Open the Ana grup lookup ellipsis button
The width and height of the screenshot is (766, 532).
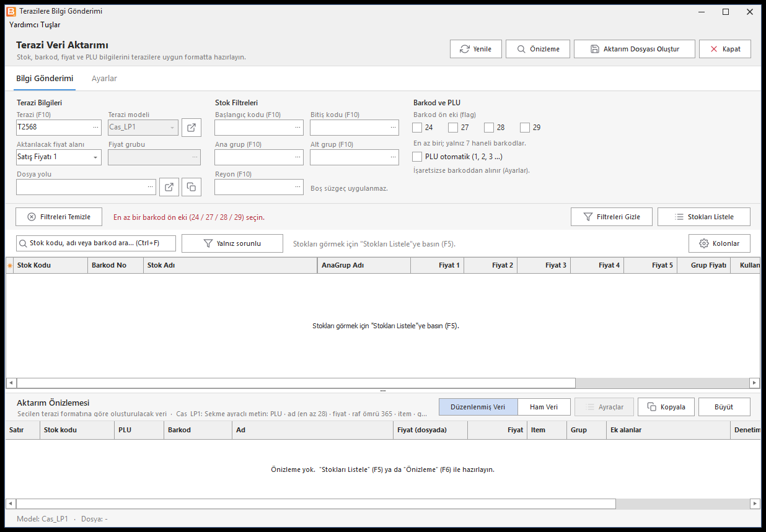[x=298, y=157]
